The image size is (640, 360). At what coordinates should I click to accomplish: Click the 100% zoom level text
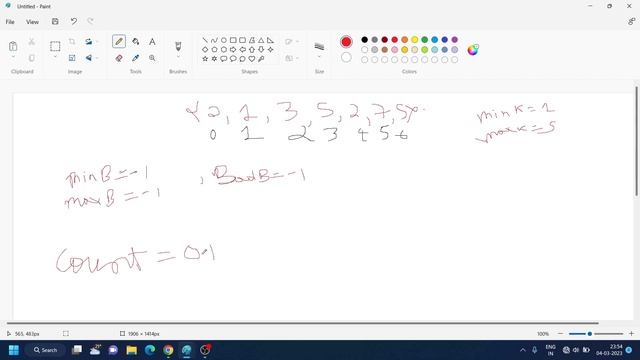click(x=543, y=333)
